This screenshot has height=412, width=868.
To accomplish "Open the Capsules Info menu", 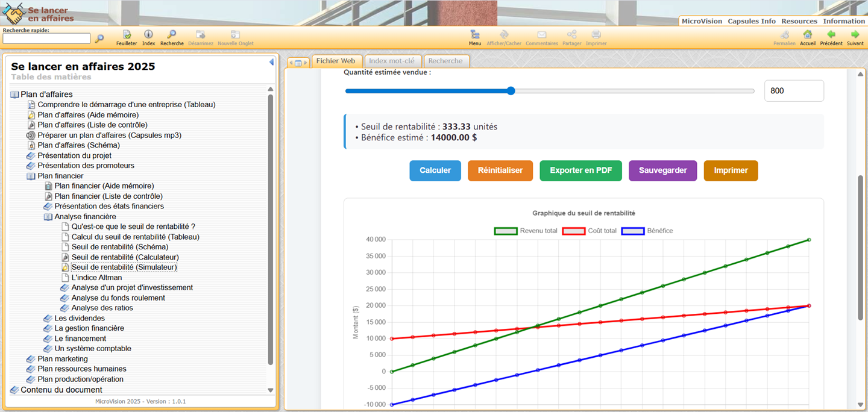I will point(751,21).
